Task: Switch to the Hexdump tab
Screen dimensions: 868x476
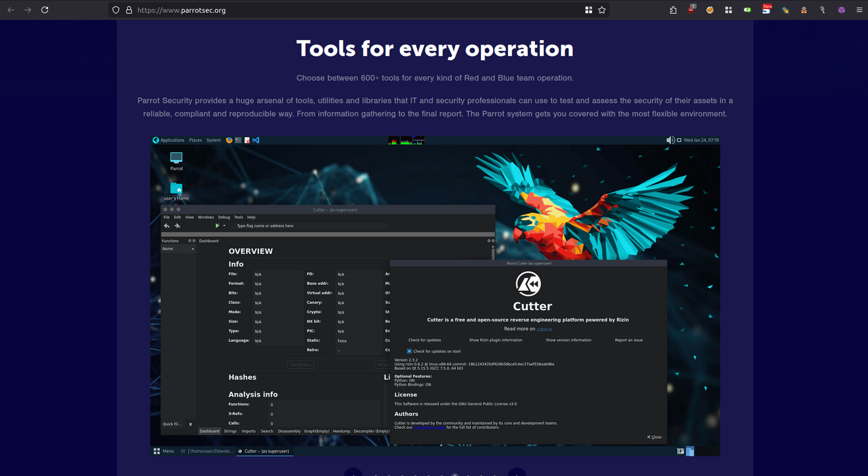Action: (x=341, y=431)
